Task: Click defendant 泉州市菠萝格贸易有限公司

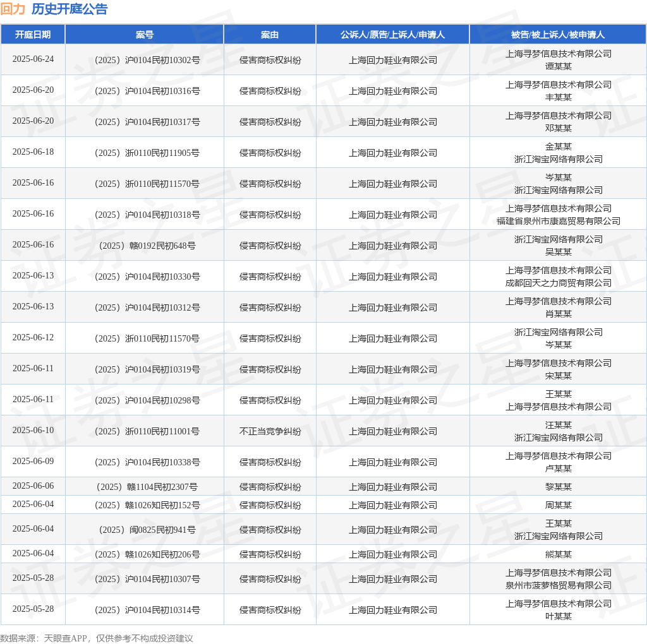Action: click(x=559, y=585)
